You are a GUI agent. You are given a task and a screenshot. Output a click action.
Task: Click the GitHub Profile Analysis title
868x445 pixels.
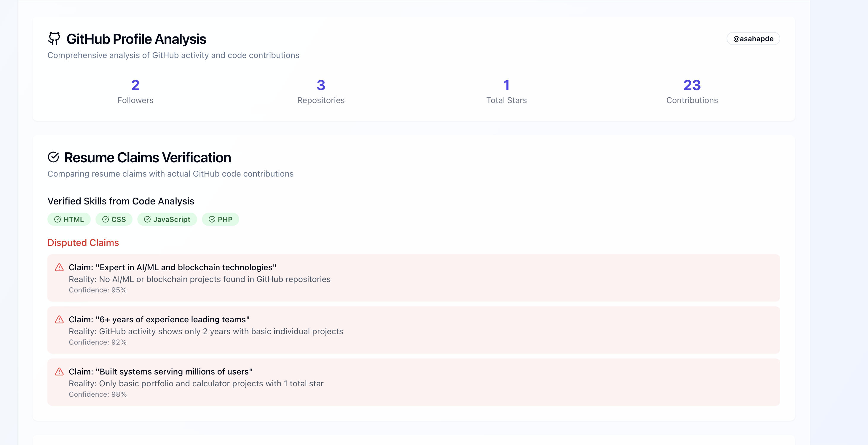(136, 39)
